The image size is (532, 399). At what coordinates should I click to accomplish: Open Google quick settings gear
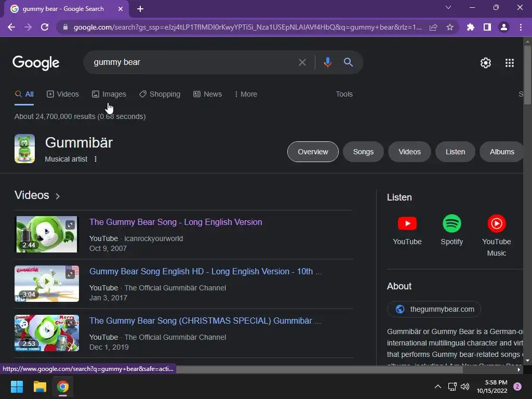[x=486, y=63]
